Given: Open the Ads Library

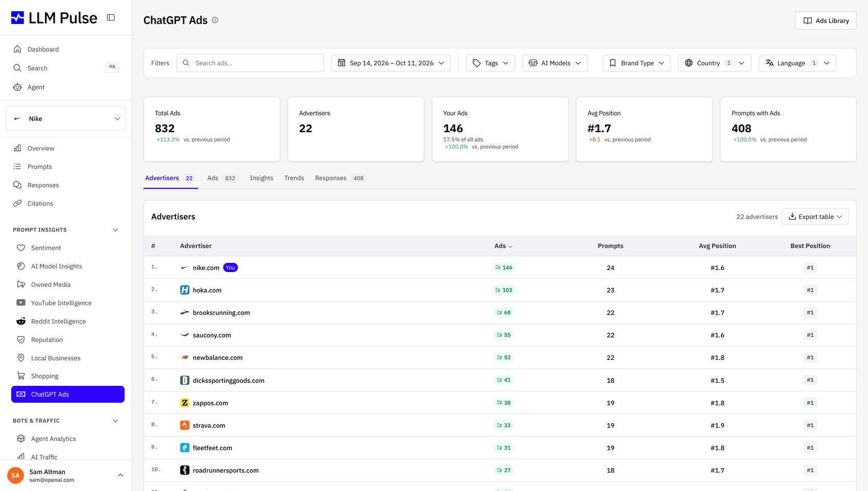Looking at the screenshot, I should coord(826,20).
